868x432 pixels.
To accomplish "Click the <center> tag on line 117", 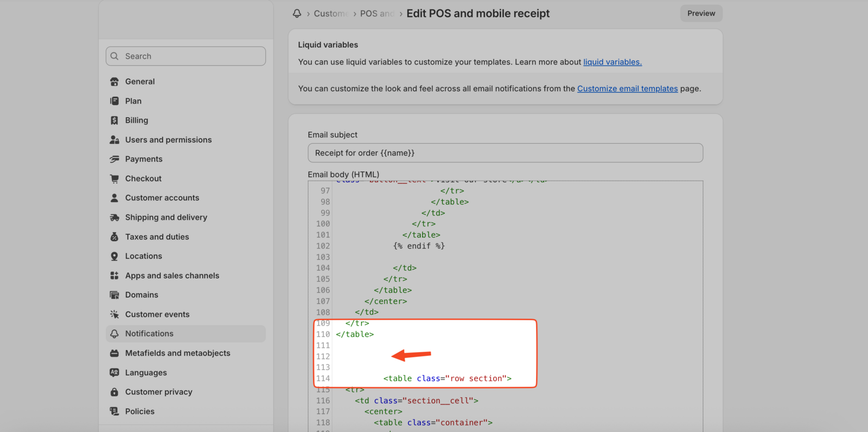I will coord(384,412).
